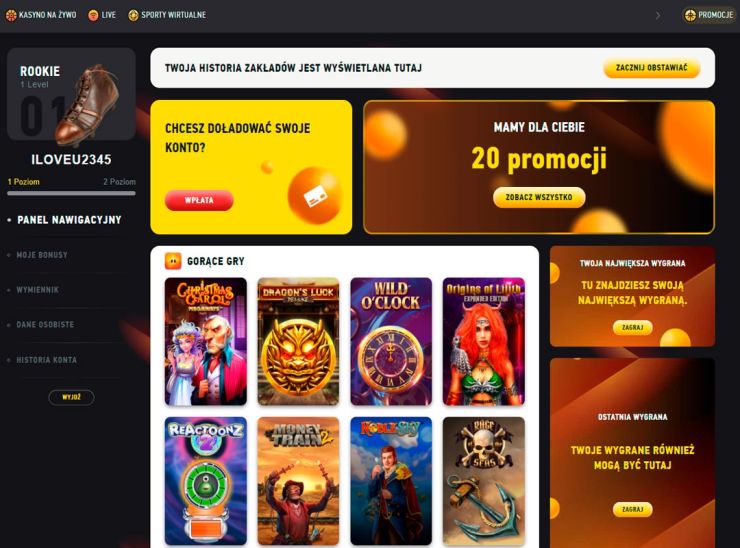Go to Dane Osobiste section

[45, 325]
